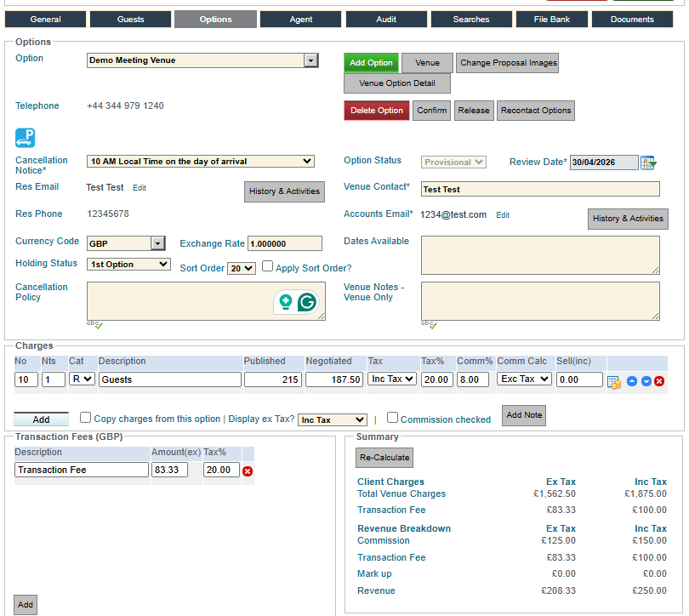
Task: Move Guests charge up with blue arrow
Action: coord(632,381)
